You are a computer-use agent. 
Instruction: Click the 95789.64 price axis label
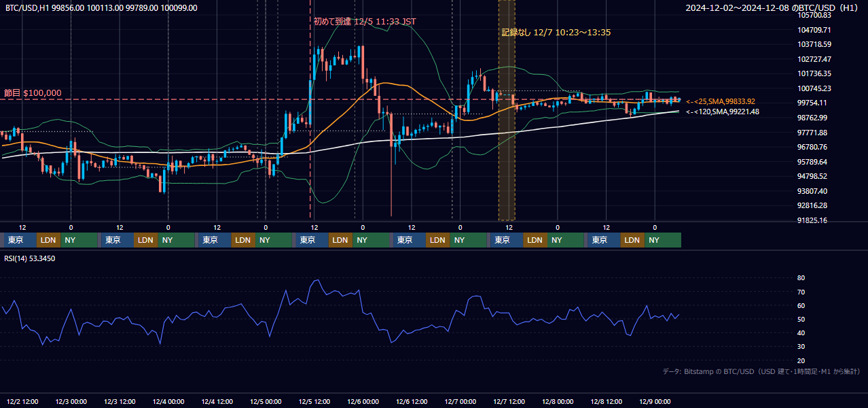tap(813, 162)
